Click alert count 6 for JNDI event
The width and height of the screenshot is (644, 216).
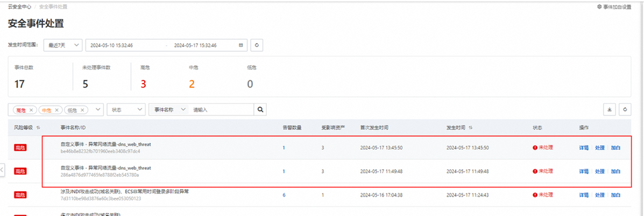(x=284, y=195)
